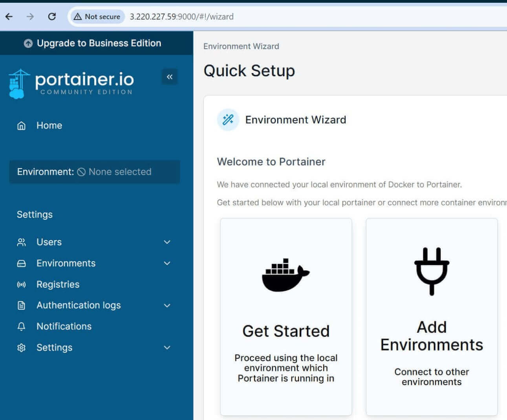This screenshot has width=507, height=420.
Task: Click the Home house icon
Action: (22, 126)
